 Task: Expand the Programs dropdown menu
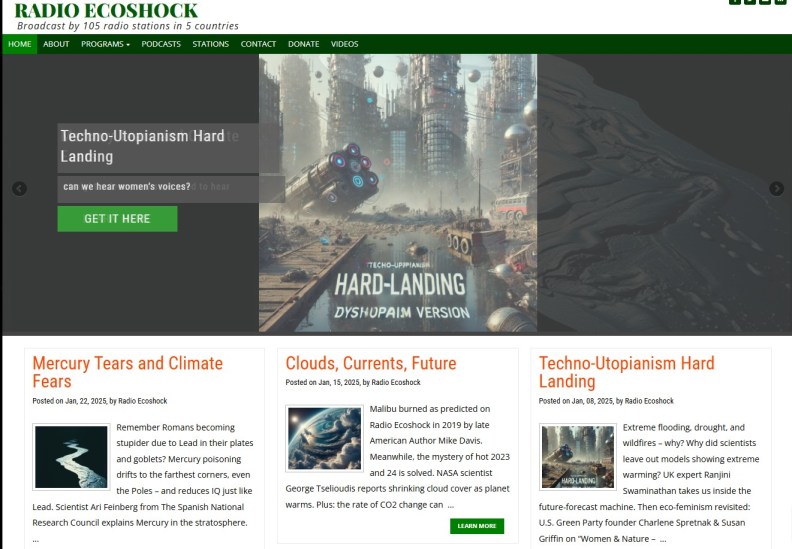(105, 44)
